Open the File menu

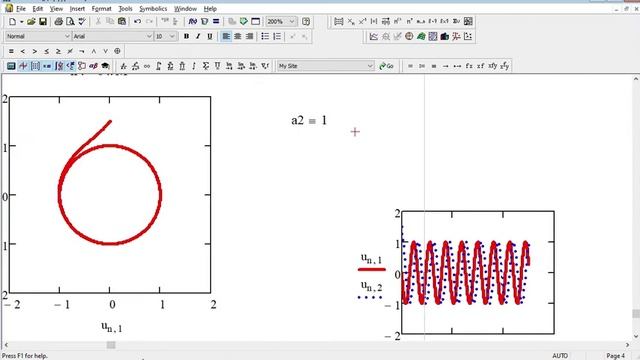20,9
